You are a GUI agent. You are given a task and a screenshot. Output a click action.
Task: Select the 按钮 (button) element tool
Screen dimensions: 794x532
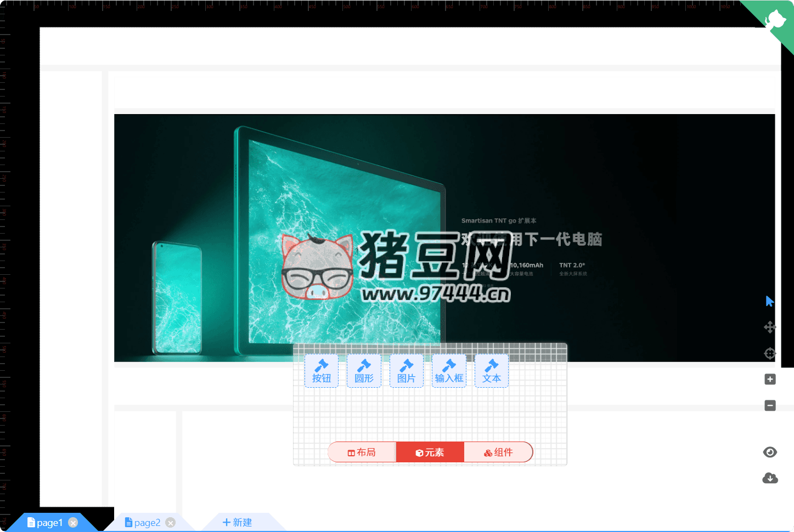point(321,371)
